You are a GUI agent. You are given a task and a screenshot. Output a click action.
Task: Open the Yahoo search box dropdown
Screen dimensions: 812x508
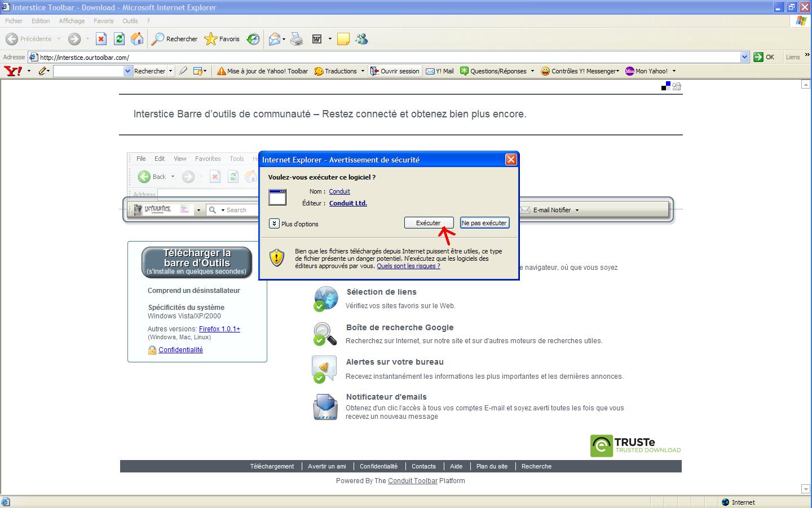point(127,71)
